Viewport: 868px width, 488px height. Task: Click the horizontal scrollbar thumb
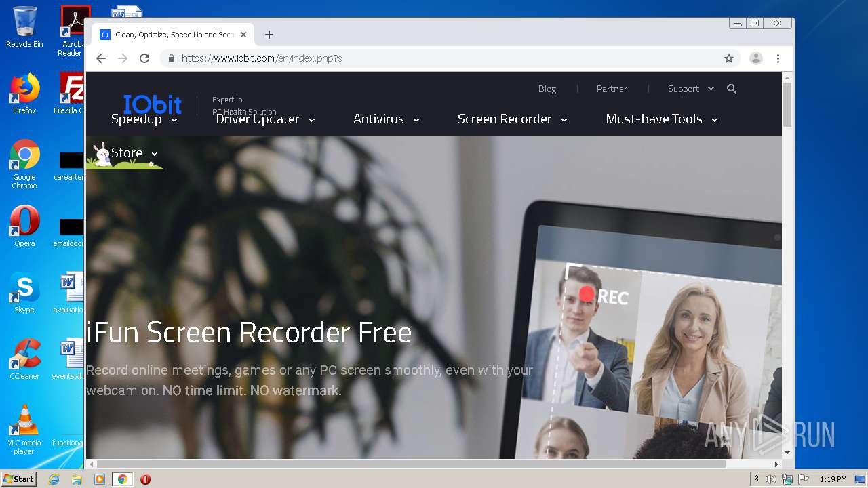pos(411,464)
